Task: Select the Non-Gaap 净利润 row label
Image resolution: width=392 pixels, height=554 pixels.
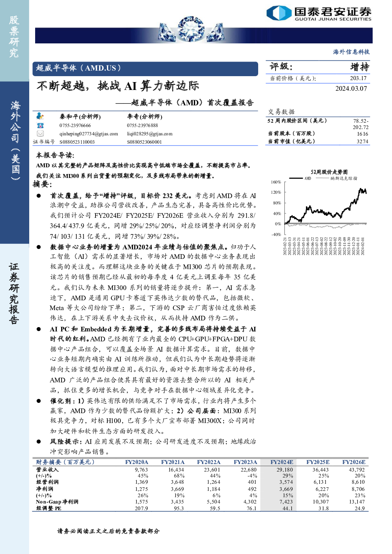Action: click(x=57, y=502)
